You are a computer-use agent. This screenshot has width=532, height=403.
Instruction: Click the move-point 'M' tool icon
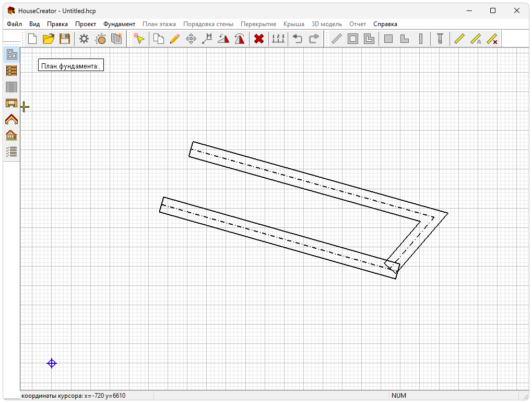click(x=207, y=39)
